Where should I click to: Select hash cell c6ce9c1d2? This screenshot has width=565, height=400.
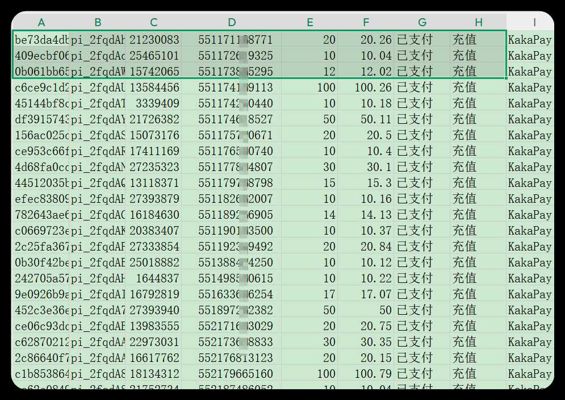point(41,88)
